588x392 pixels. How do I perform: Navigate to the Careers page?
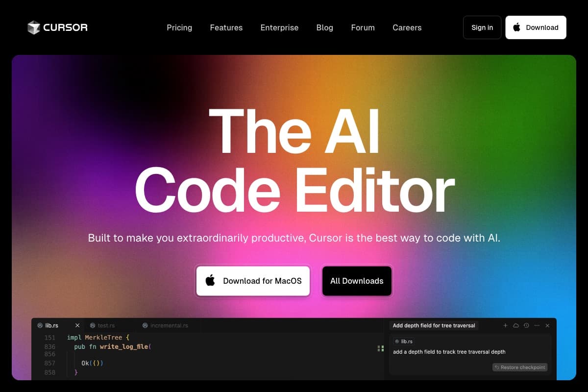click(407, 27)
